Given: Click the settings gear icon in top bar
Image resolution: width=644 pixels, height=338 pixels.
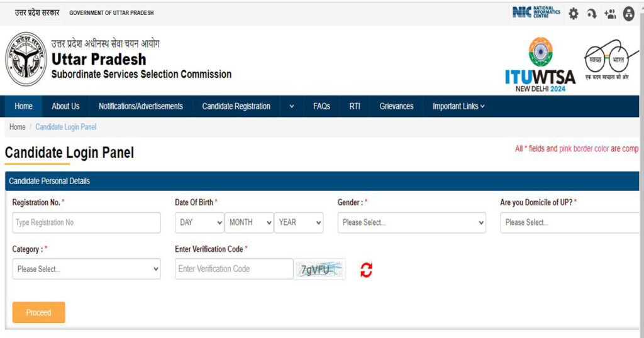Looking at the screenshot, I should (574, 14).
